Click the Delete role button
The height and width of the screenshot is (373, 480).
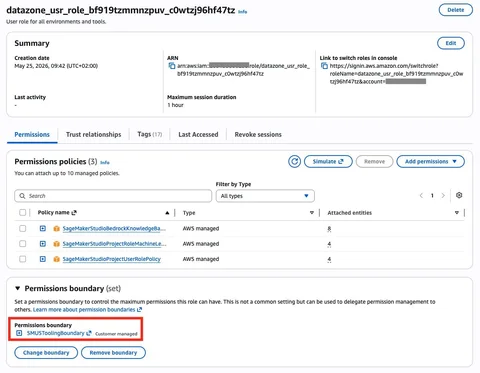(x=456, y=10)
